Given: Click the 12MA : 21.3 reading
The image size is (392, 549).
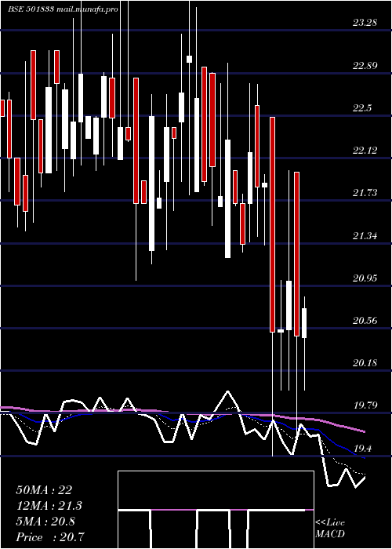Looking at the screenshot, I should click(49, 506).
